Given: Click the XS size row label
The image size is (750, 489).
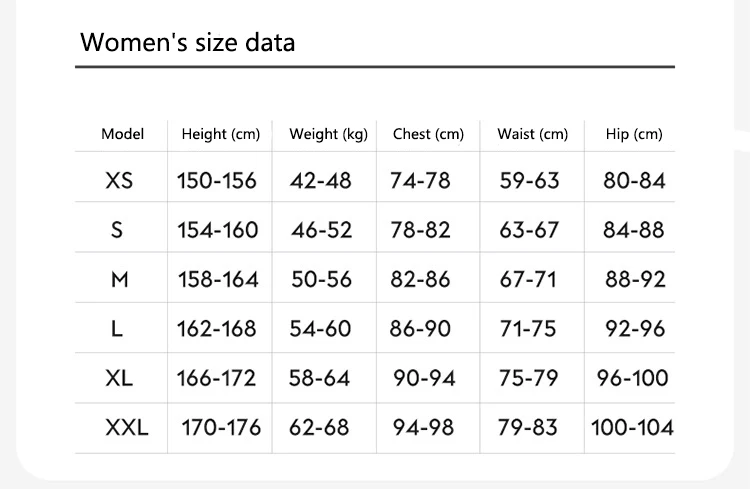Looking at the screenshot, I should coord(119,181).
